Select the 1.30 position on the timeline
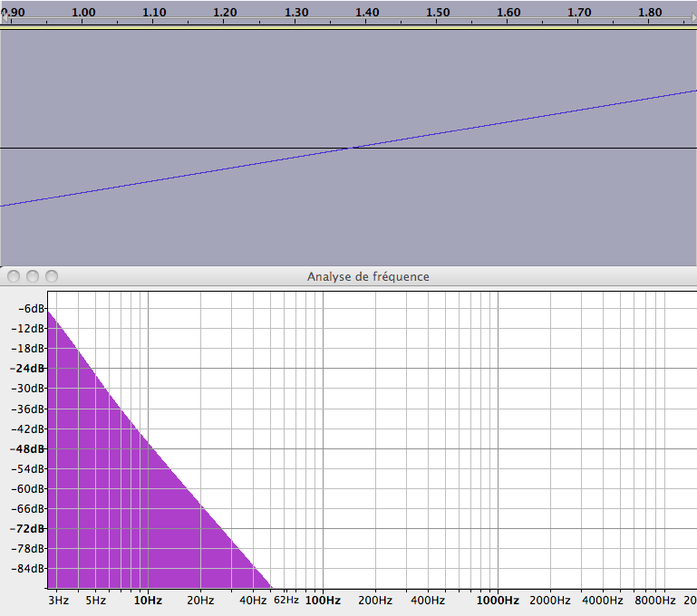This screenshot has height=616, width=697. point(296,12)
